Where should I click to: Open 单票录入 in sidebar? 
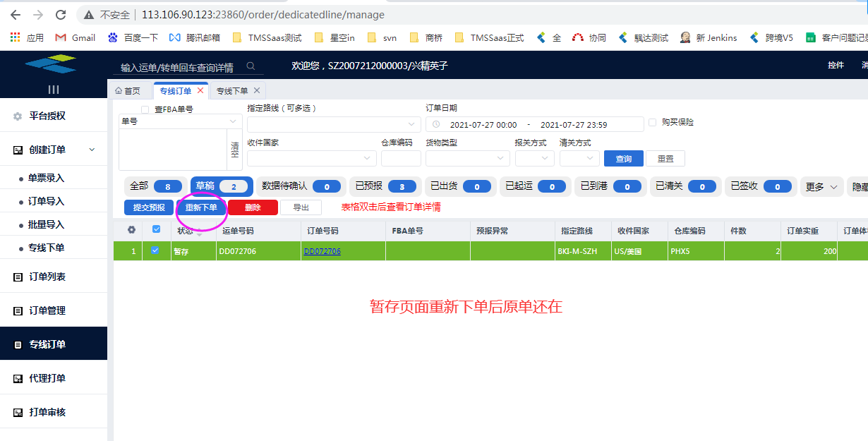point(47,178)
